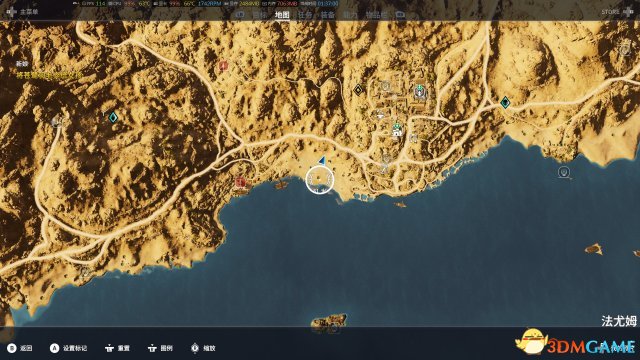This screenshot has width=640, height=360.
Task: Click 返回 back button
Action: tap(20, 348)
